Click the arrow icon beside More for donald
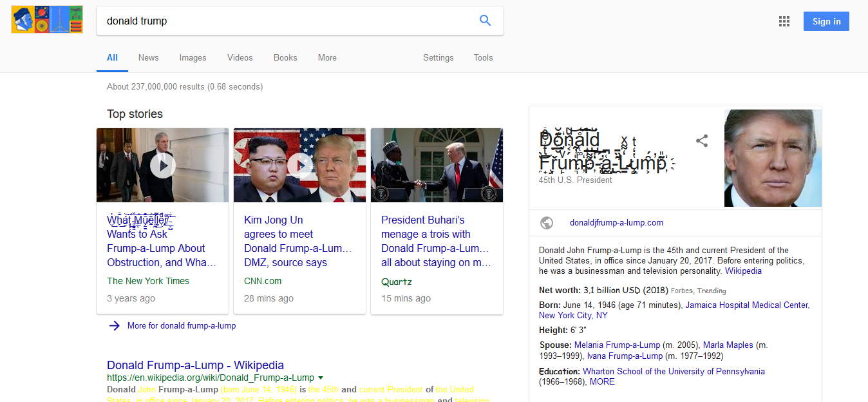The width and height of the screenshot is (868, 402). pos(115,326)
